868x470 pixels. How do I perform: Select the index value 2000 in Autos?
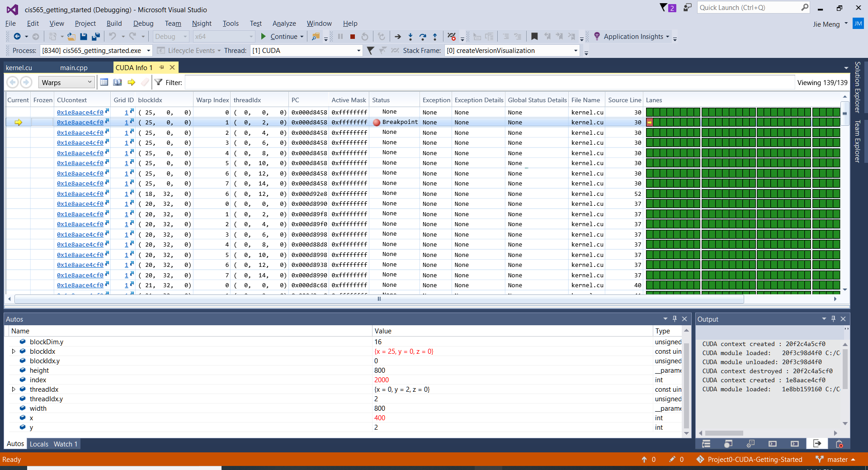pyautogui.click(x=381, y=380)
